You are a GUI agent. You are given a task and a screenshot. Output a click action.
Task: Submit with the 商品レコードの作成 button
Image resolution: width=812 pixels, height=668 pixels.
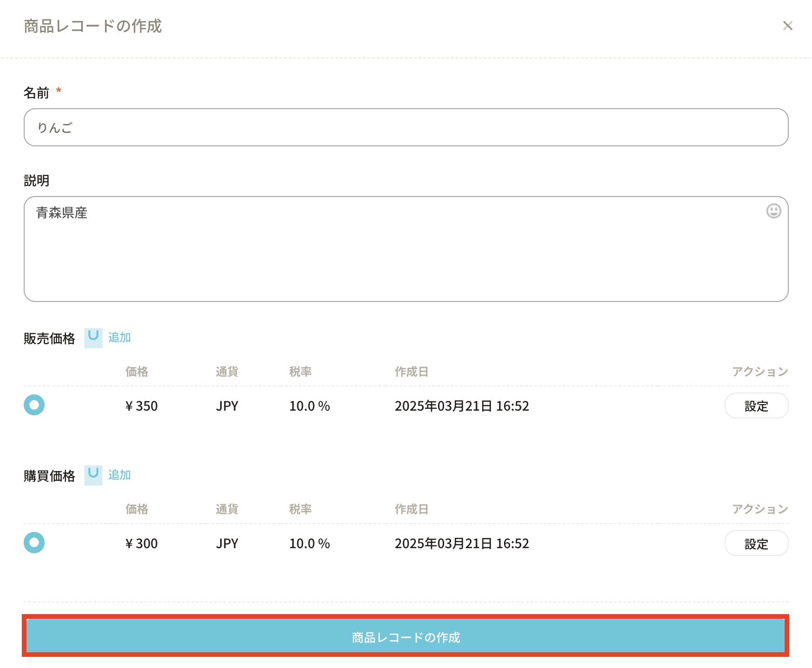[406, 636]
